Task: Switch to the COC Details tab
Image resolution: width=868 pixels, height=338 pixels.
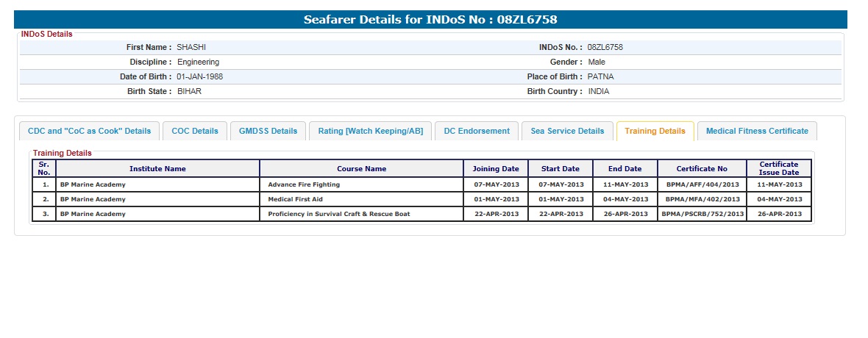Action: click(195, 131)
